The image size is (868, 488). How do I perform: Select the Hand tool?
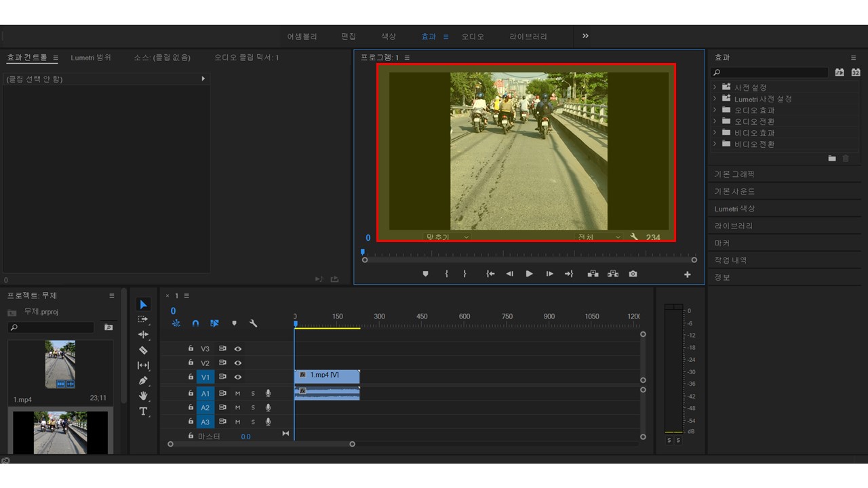coord(143,396)
